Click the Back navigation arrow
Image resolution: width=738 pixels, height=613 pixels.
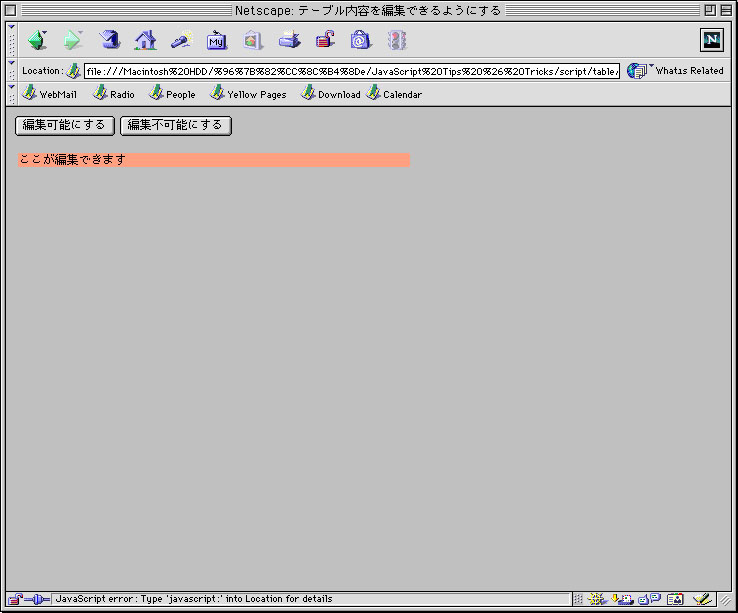(x=37, y=40)
